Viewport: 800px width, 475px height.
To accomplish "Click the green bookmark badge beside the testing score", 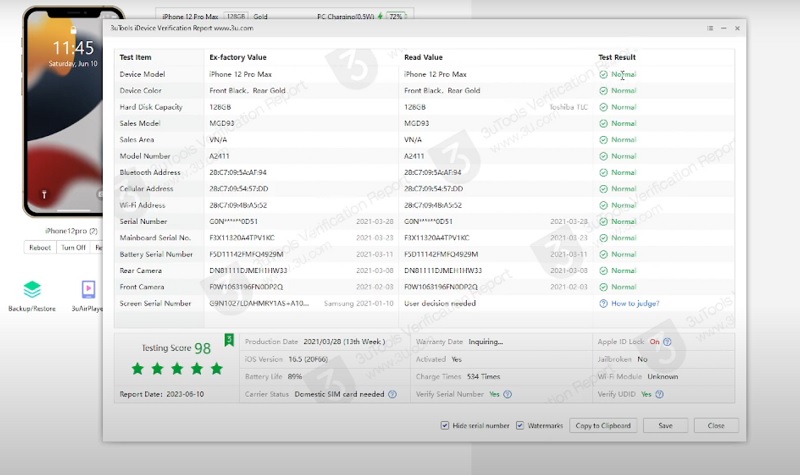I will coord(229,340).
